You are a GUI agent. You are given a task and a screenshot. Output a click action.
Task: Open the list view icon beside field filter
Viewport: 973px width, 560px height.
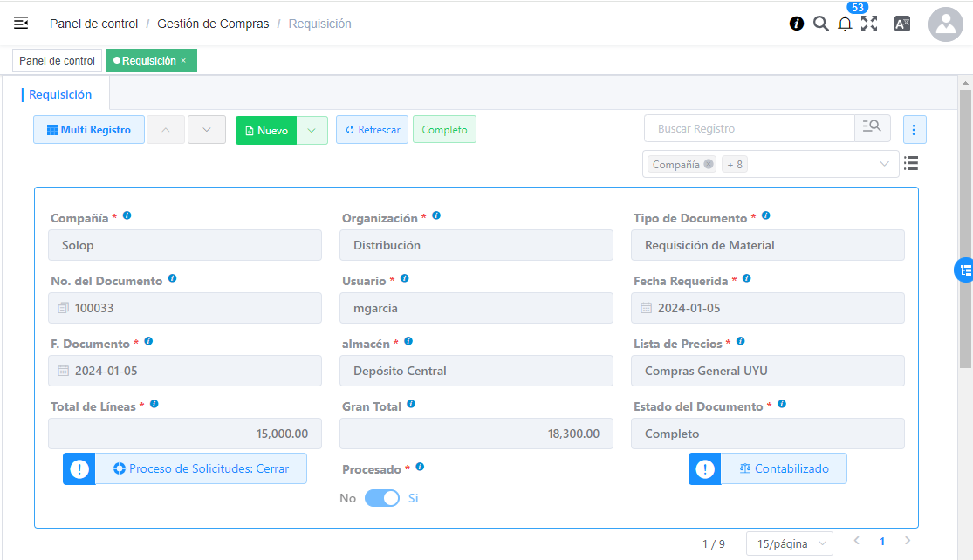point(911,163)
